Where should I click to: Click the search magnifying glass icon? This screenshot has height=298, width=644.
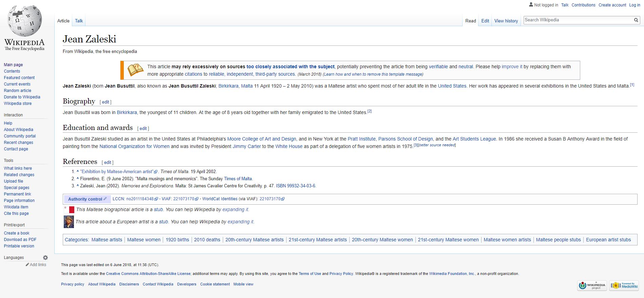coord(636,20)
